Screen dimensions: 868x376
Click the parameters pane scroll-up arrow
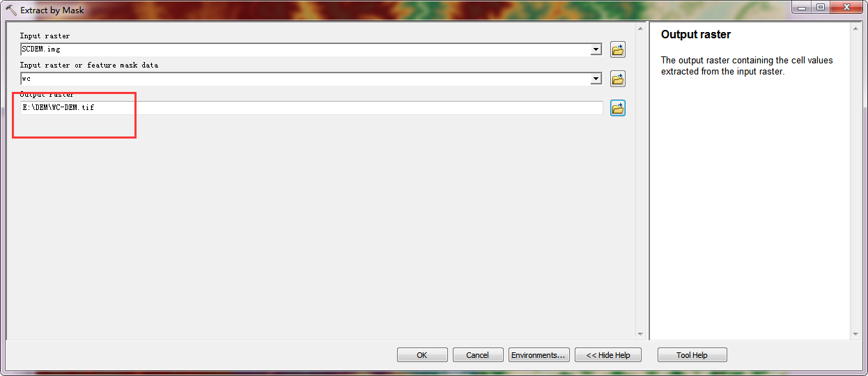click(640, 29)
